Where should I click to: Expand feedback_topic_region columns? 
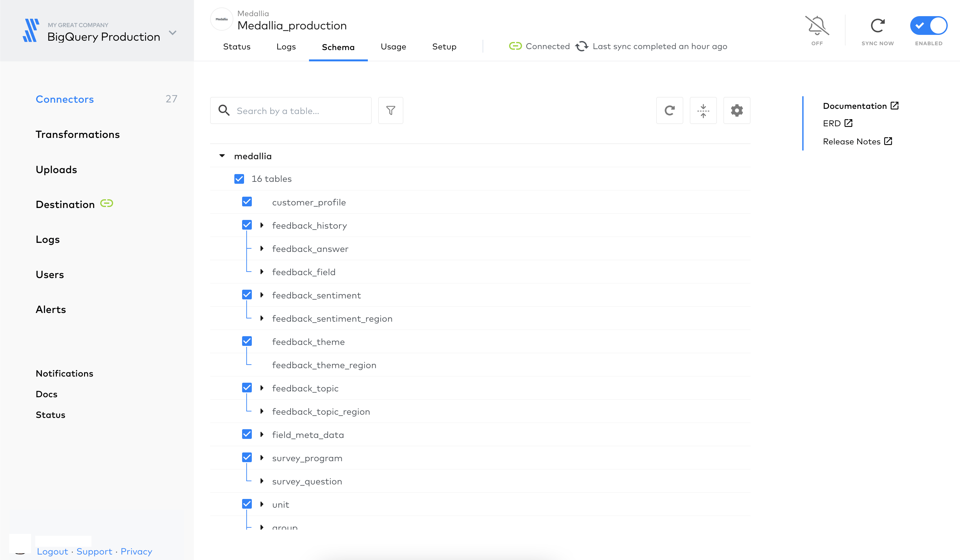[x=262, y=411]
